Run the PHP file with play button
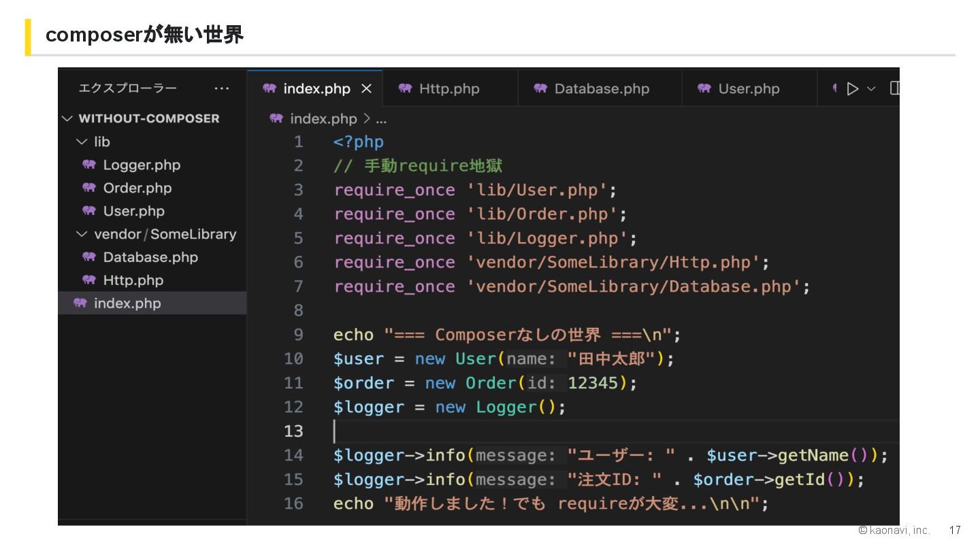Screen dimensions: 980x551 pyautogui.click(x=852, y=88)
